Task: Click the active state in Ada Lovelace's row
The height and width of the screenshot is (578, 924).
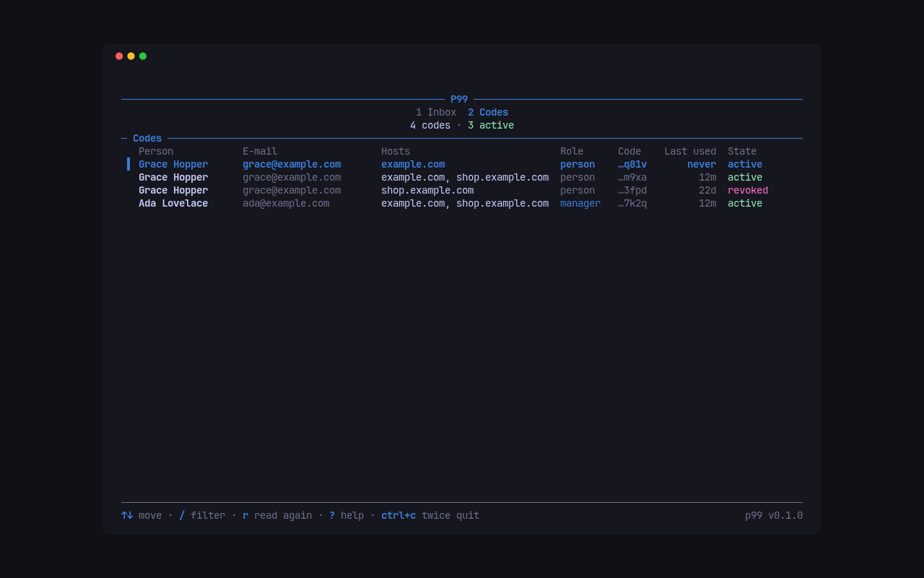Action: coord(745,204)
